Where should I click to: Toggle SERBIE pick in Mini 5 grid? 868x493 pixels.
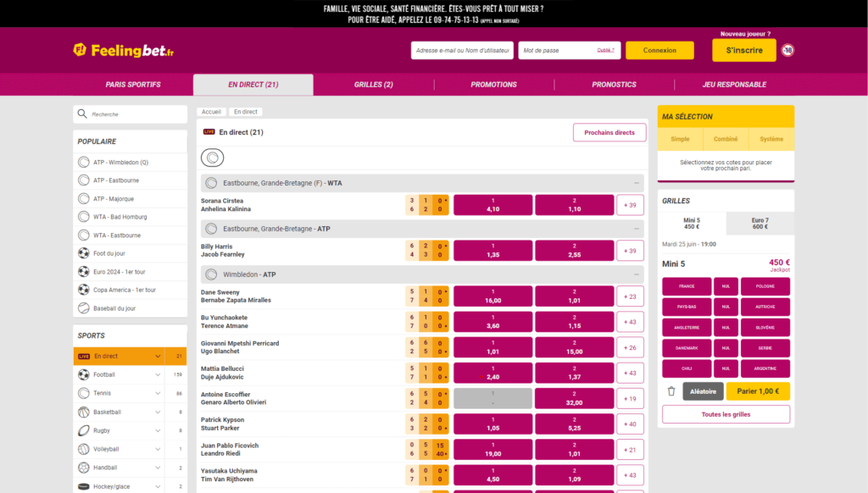coord(765,348)
